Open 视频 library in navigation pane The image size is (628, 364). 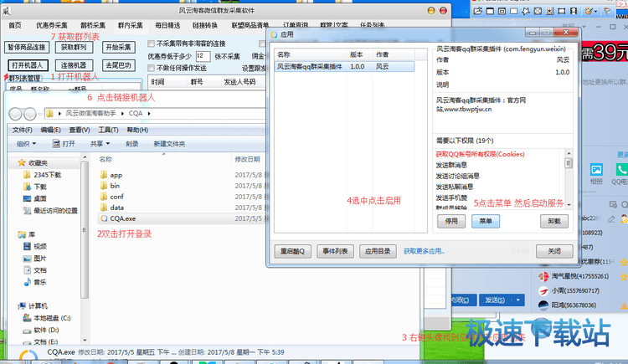[40, 246]
